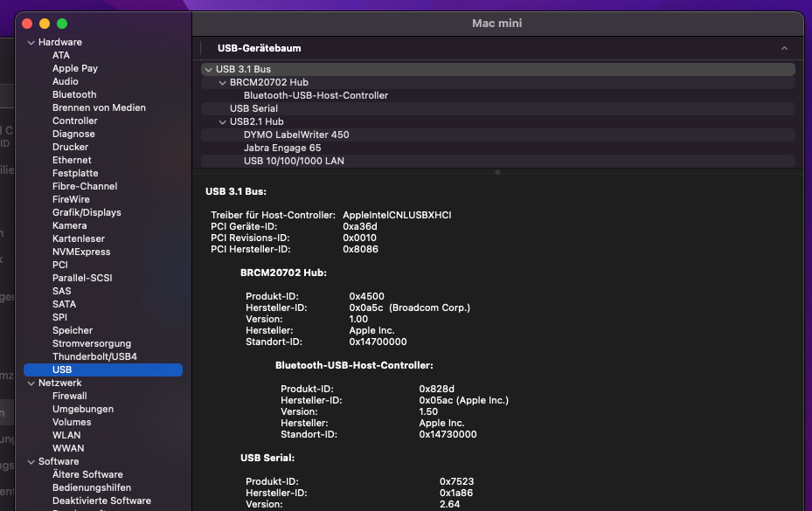
Task: Click the green zoom window button
Action: [x=62, y=24]
